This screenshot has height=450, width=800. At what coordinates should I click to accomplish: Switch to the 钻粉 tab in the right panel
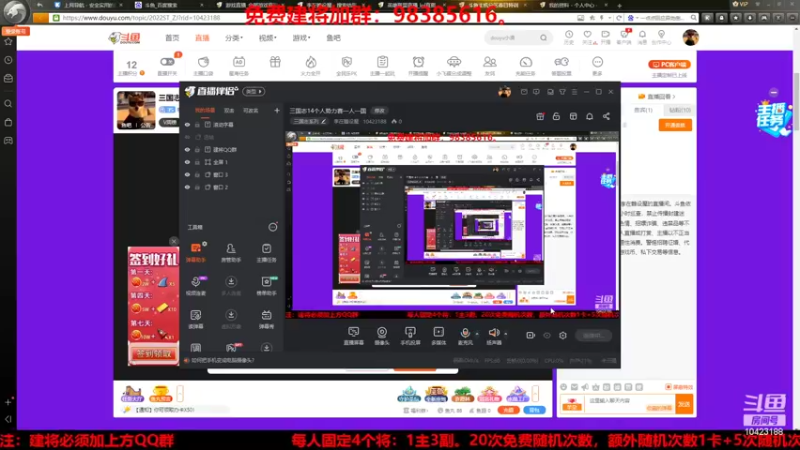680,110
